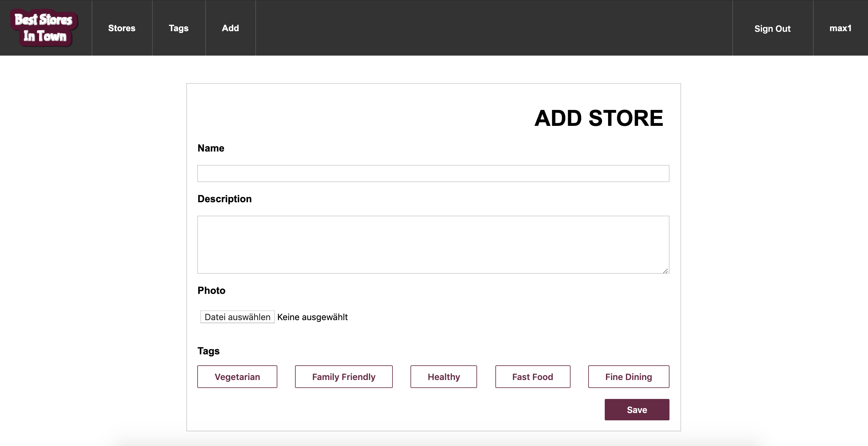The height and width of the screenshot is (446, 868).
Task: Click the Sign Out icon
Action: click(772, 28)
